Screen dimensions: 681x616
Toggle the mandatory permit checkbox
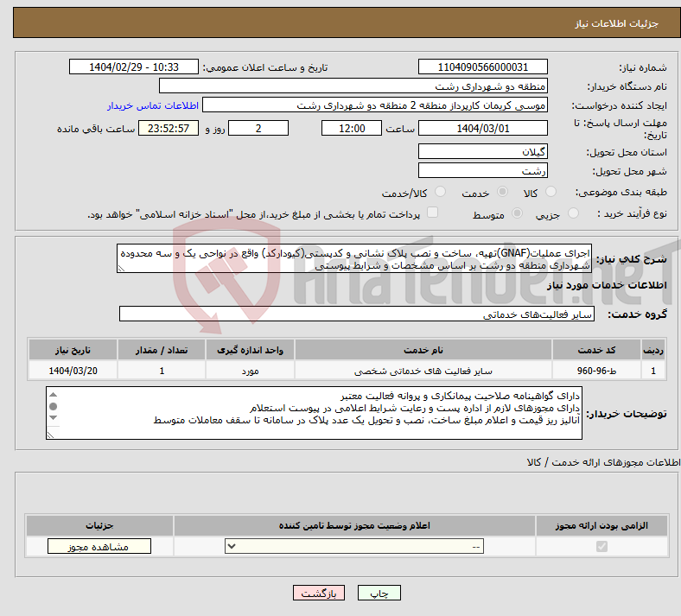601,546
